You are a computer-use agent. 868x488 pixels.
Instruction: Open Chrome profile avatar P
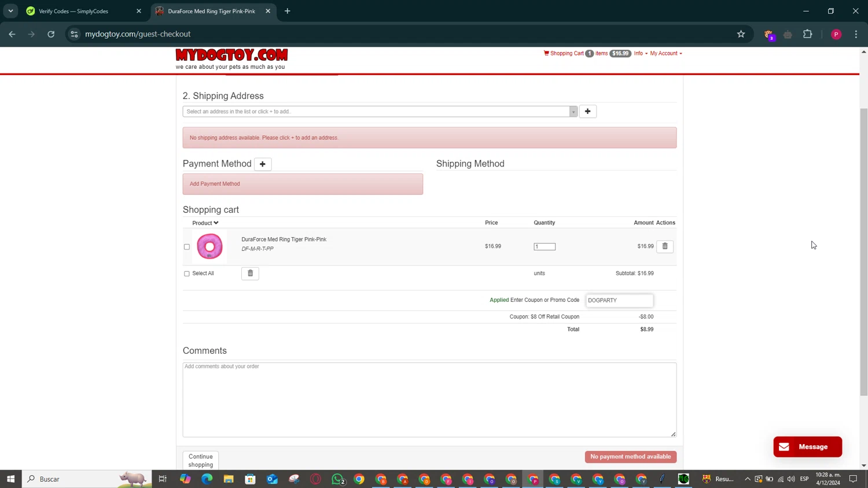(x=836, y=34)
